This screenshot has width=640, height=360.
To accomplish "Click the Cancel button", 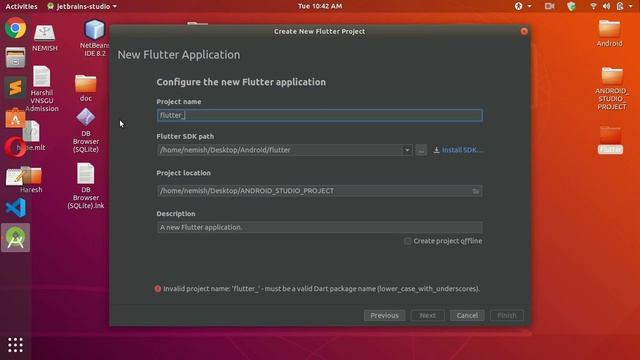I will tap(467, 316).
